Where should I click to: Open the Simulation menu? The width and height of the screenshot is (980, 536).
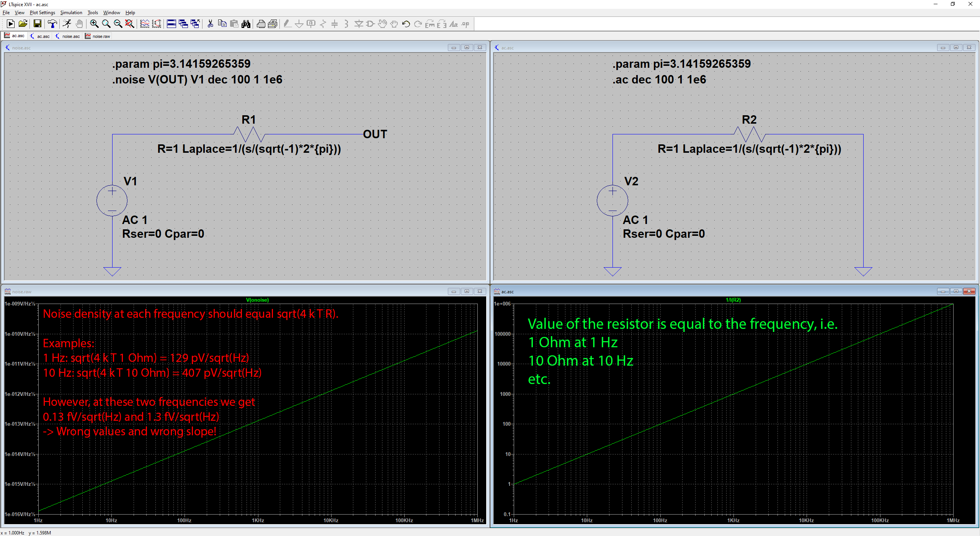coord(71,12)
